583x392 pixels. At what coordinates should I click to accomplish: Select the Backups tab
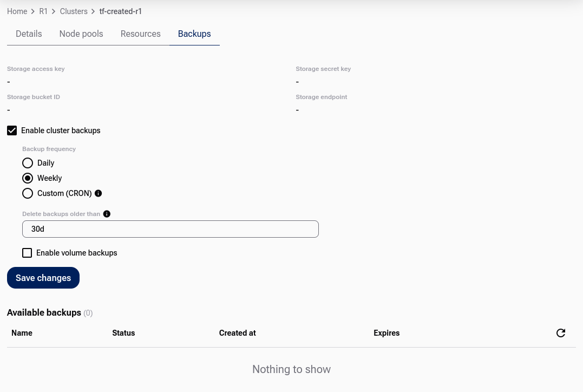pyautogui.click(x=194, y=34)
